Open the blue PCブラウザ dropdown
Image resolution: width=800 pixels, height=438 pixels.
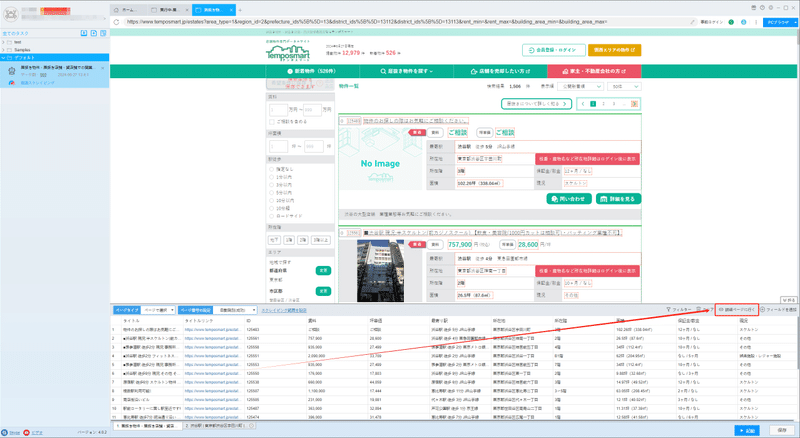[x=780, y=22]
